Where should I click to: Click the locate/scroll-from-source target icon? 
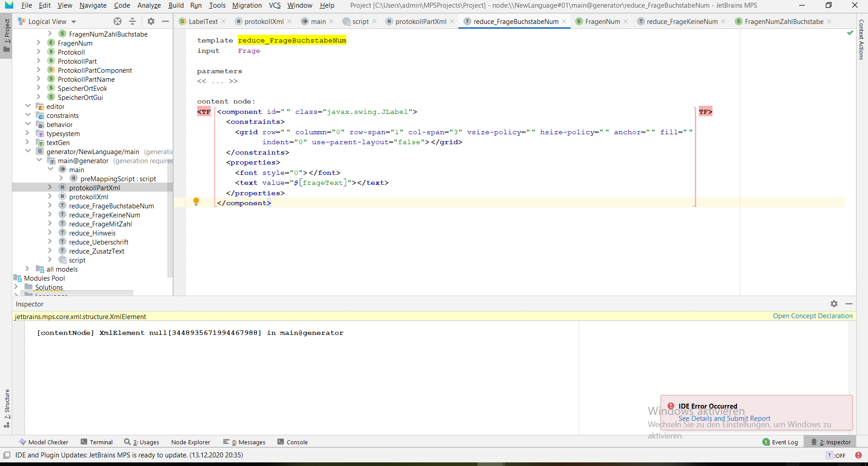pyautogui.click(x=118, y=21)
